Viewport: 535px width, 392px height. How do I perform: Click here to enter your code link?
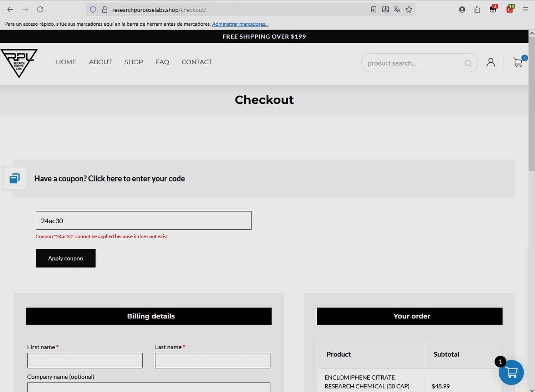point(136,178)
